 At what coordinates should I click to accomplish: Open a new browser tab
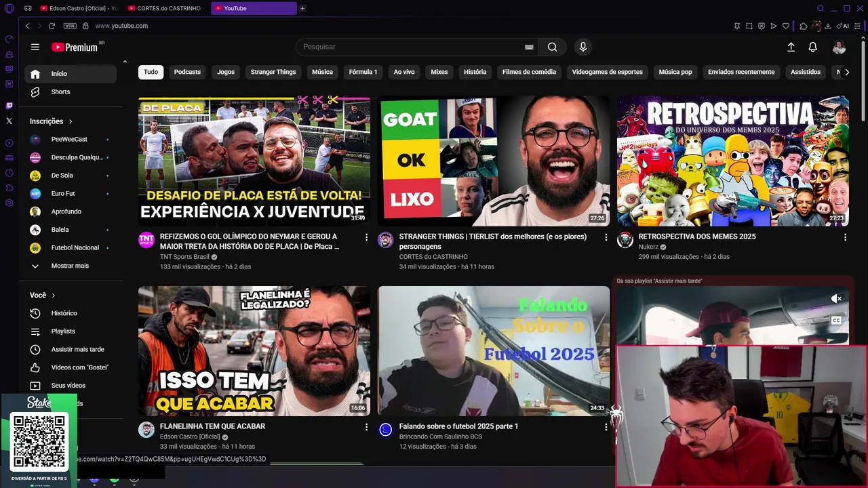coord(302,8)
